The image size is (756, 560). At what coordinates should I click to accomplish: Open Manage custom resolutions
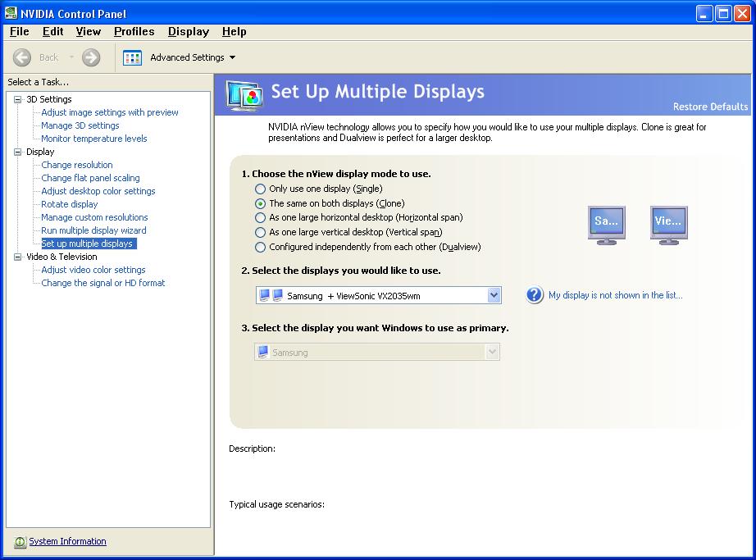click(94, 217)
